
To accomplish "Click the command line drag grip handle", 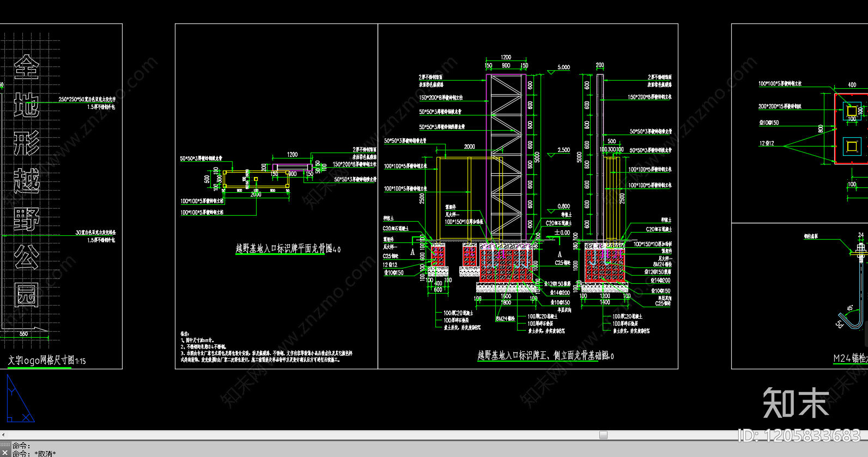I will pyautogui.click(x=5, y=446).
